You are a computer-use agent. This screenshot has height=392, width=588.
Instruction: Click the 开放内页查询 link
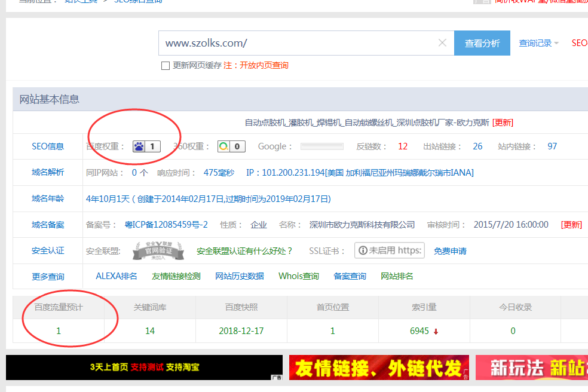click(264, 66)
